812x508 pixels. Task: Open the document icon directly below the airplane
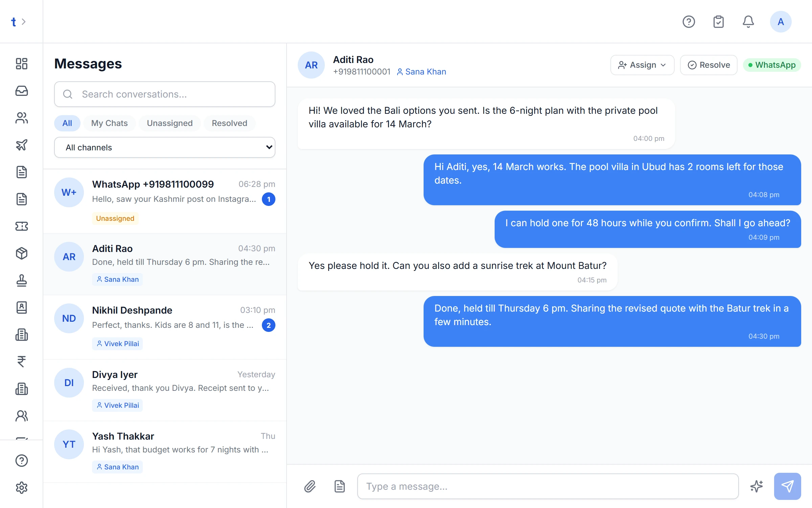(x=22, y=172)
